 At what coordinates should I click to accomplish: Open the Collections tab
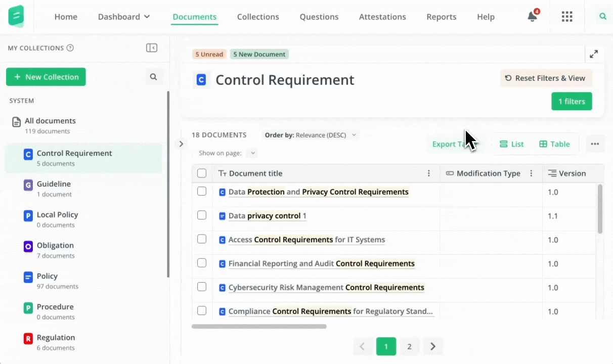(x=258, y=17)
